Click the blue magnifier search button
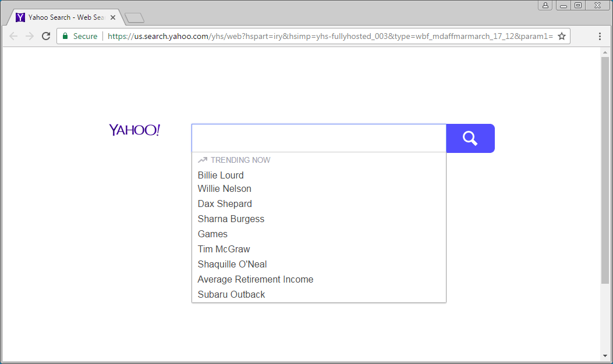This screenshot has width=613, height=364. (x=470, y=138)
